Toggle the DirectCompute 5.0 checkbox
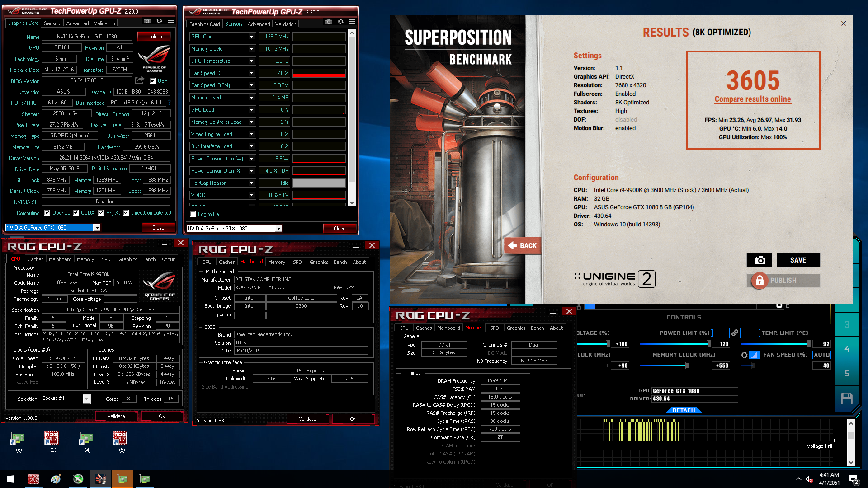The height and width of the screenshot is (488, 868). [126, 213]
